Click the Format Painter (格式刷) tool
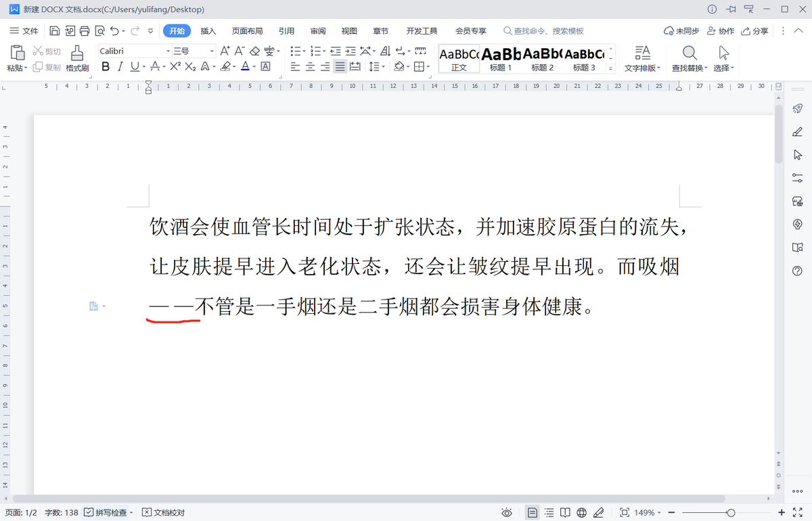Image resolution: width=812 pixels, height=521 pixels. coord(77,58)
